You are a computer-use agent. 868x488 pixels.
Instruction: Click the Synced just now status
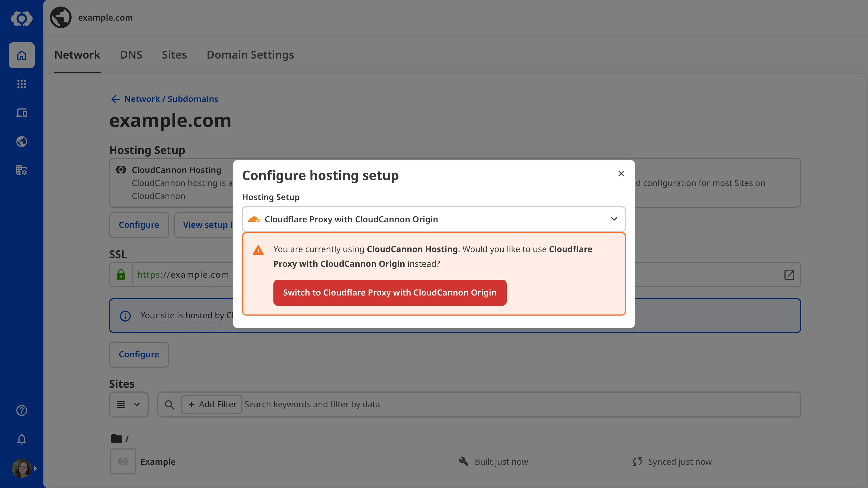[680, 462]
